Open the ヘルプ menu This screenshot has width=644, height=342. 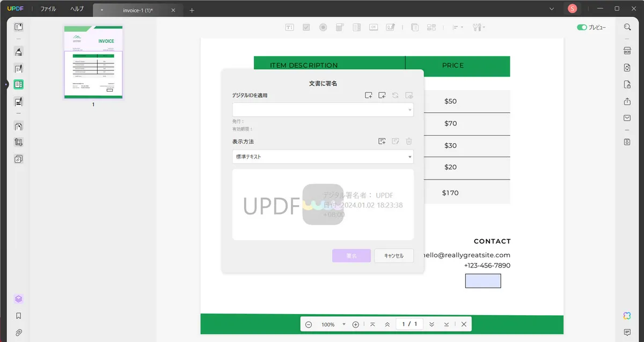[77, 9]
